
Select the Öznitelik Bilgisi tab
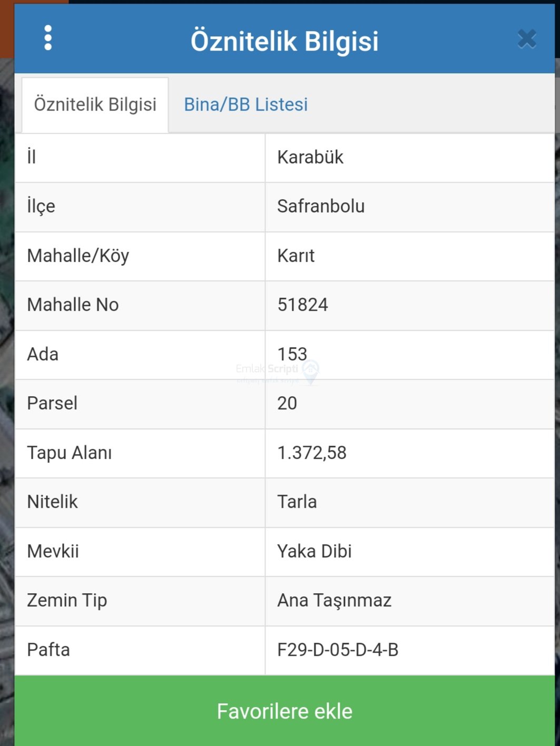(x=95, y=104)
